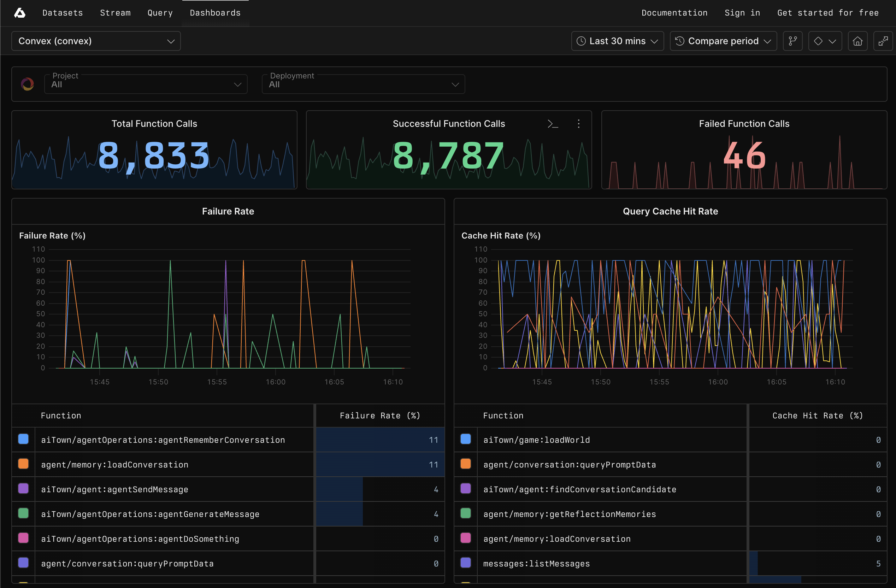The image size is (896, 588).
Task: Click the Sign in link
Action: coord(742,13)
